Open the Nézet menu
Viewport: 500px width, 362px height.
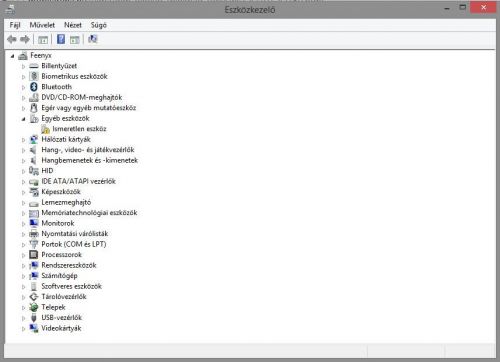tap(73, 25)
